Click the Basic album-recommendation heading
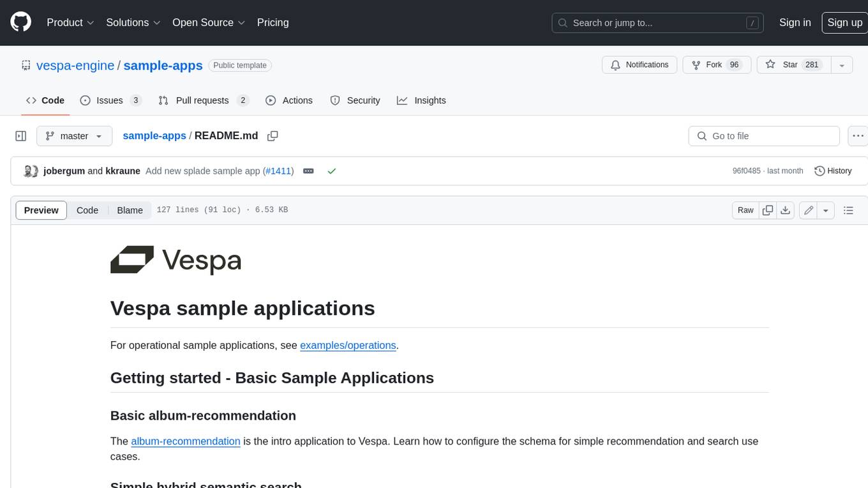 (203, 415)
